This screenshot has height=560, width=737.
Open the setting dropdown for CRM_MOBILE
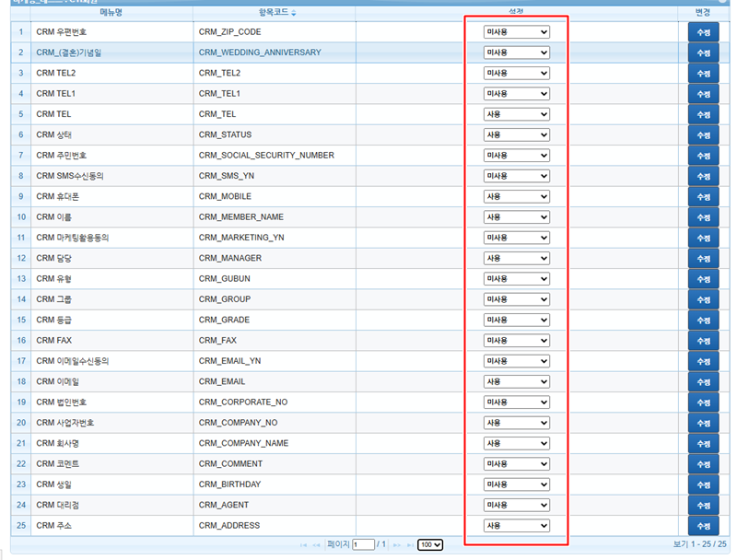point(517,196)
